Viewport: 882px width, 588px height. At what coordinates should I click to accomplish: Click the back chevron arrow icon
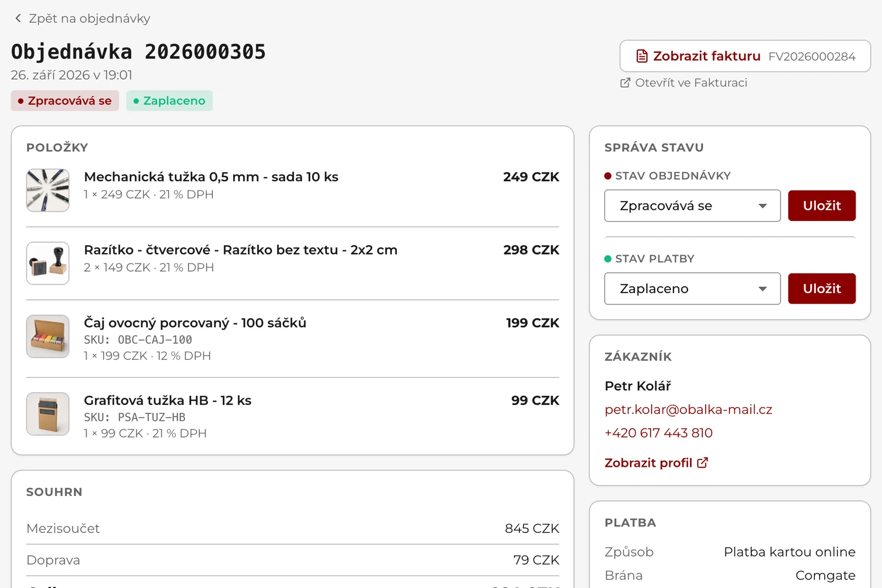click(x=18, y=18)
